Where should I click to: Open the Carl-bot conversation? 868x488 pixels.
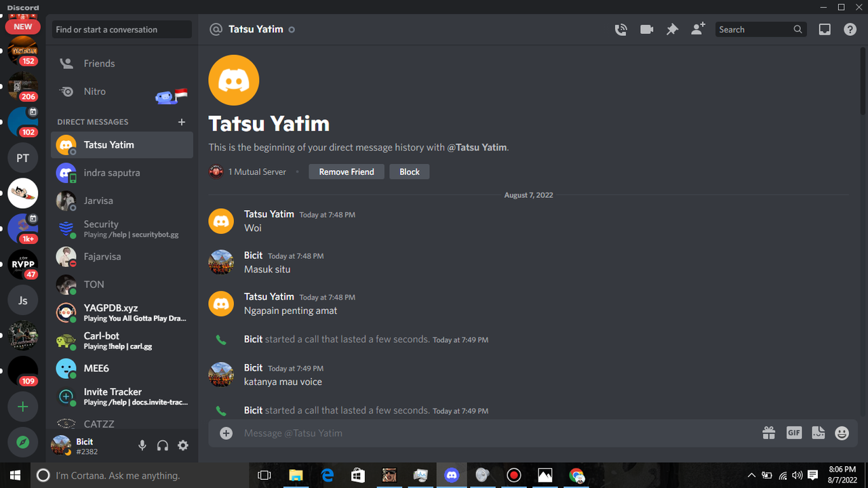pos(122,340)
